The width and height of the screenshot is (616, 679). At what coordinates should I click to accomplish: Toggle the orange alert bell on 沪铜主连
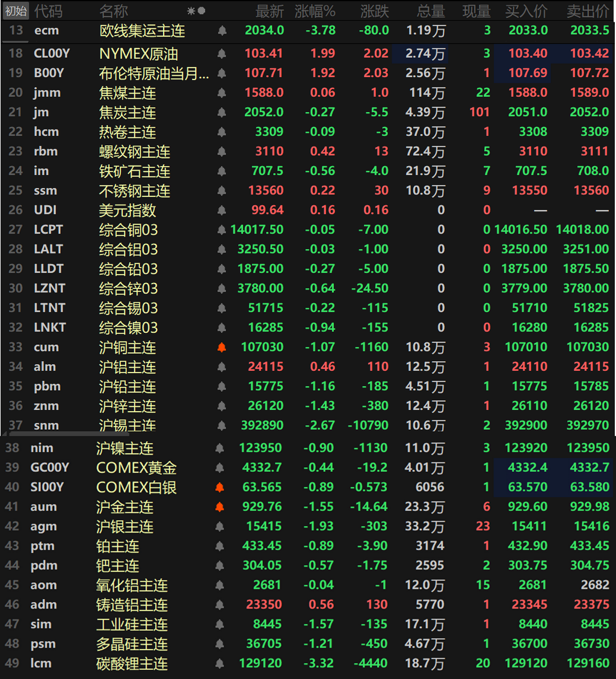[221, 347]
